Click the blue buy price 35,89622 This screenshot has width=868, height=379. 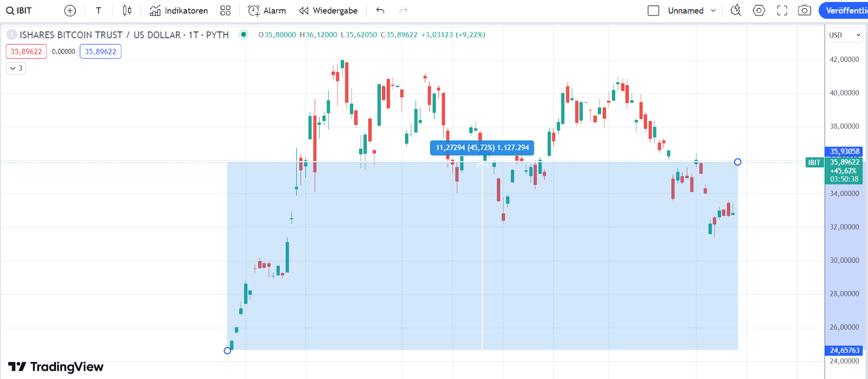point(100,52)
